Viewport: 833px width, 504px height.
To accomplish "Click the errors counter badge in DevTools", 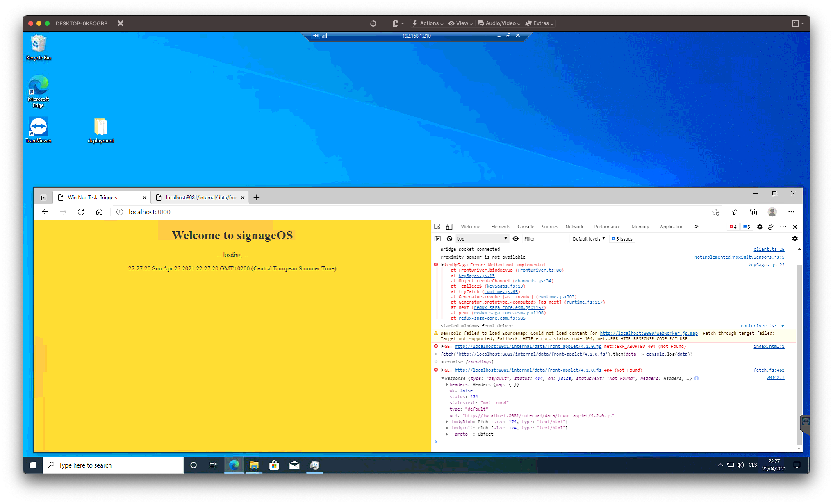I will pyautogui.click(x=733, y=227).
